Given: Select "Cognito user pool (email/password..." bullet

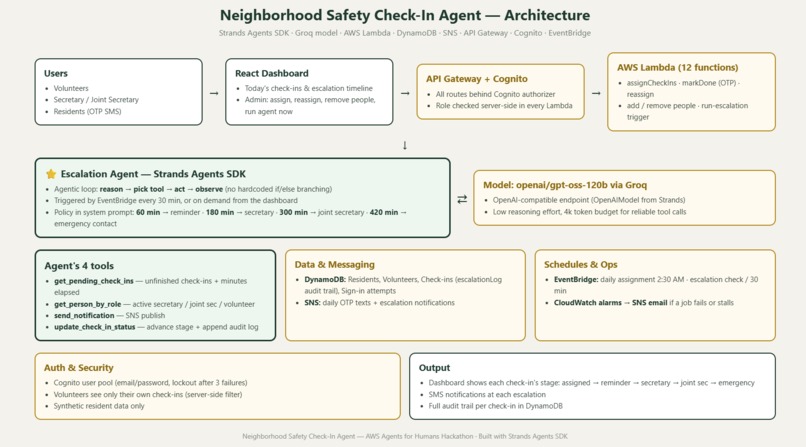Looking at the screenshot, I should point(151,383).
